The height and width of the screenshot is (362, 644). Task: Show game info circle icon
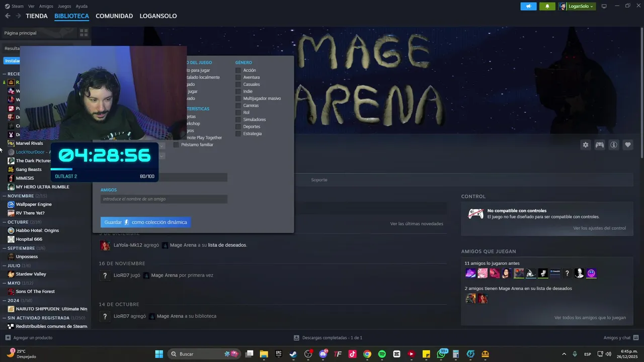pyautogui.click(x=614, y=145)
